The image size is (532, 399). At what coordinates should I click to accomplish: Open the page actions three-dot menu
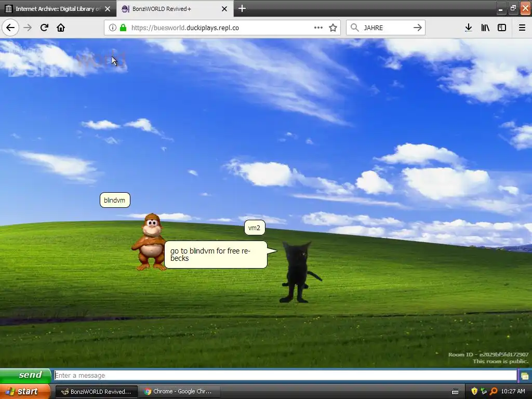pyautogui.click(x=318, y=28)
